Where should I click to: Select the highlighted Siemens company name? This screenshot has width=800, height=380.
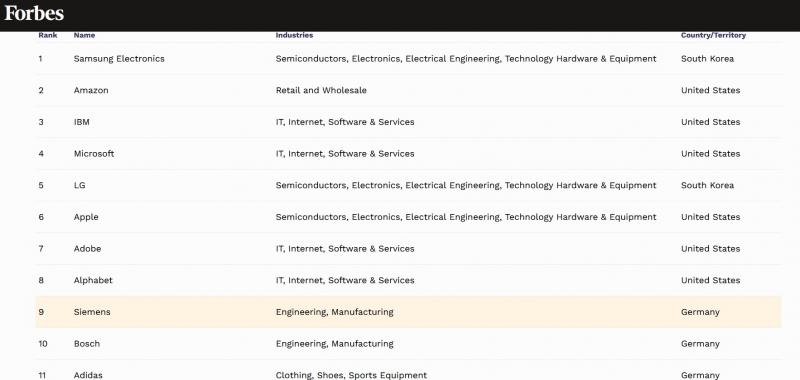point(92,312)
